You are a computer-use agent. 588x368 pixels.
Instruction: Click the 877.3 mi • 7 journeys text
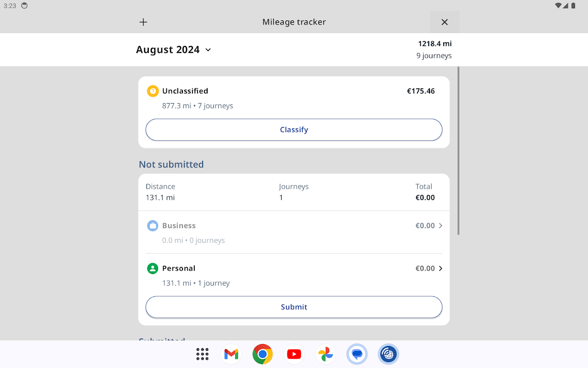[x=198, y=106]
